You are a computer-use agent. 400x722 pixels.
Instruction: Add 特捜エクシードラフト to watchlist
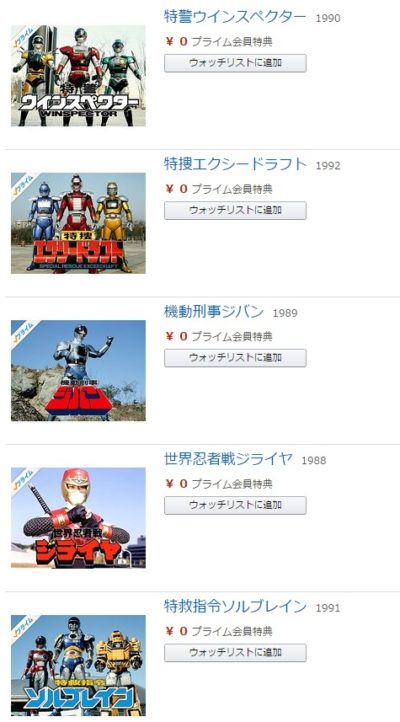(x=235, y=210)
